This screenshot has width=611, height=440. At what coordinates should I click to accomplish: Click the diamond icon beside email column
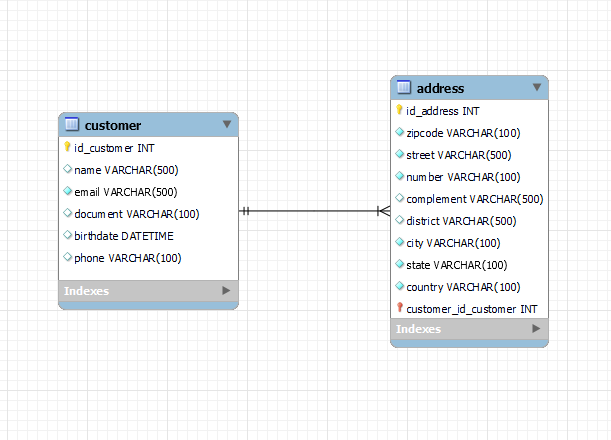(x=67, y=191)
